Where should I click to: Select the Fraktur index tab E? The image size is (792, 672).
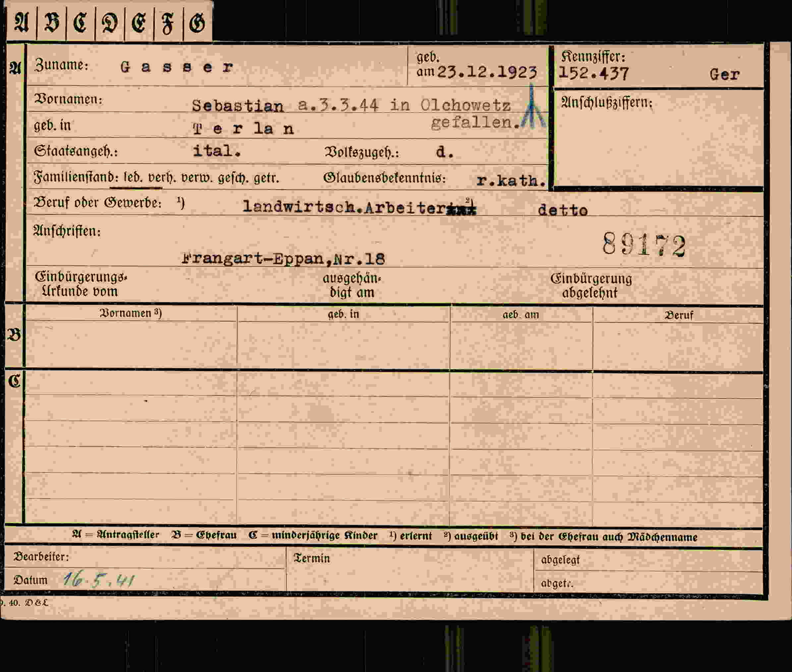[139, 23]
